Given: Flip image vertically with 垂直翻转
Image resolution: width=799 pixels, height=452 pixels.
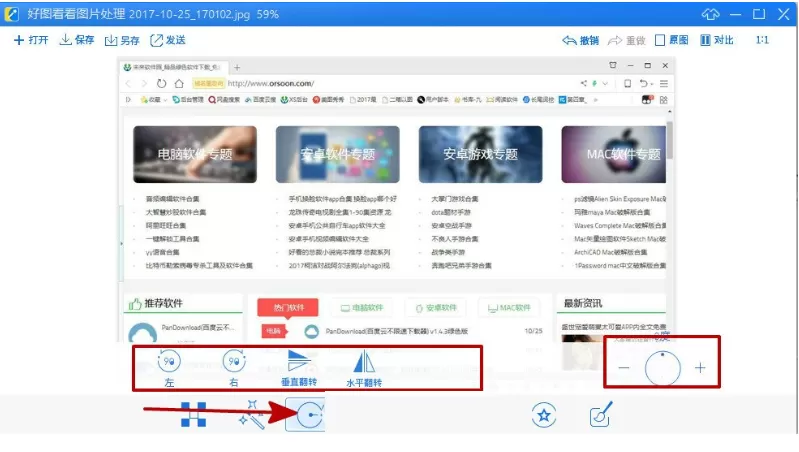Looking at the screenshot, I should (x=299, y=368).
